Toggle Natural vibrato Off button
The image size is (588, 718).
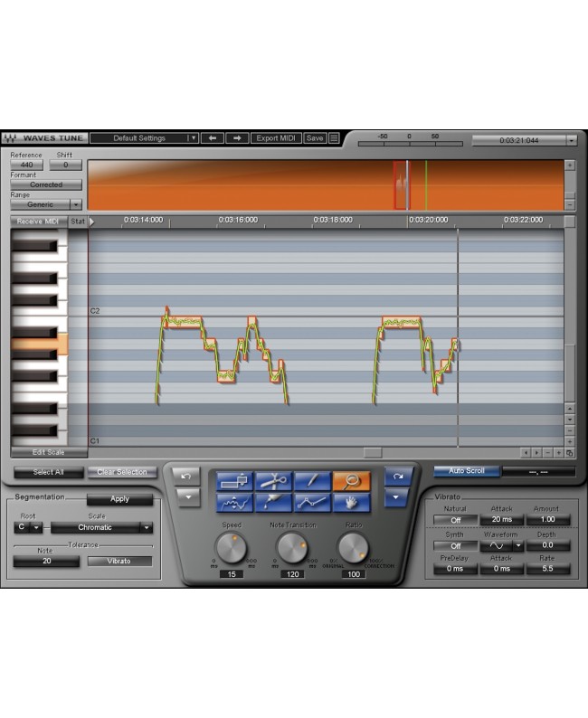pos(455,520)
